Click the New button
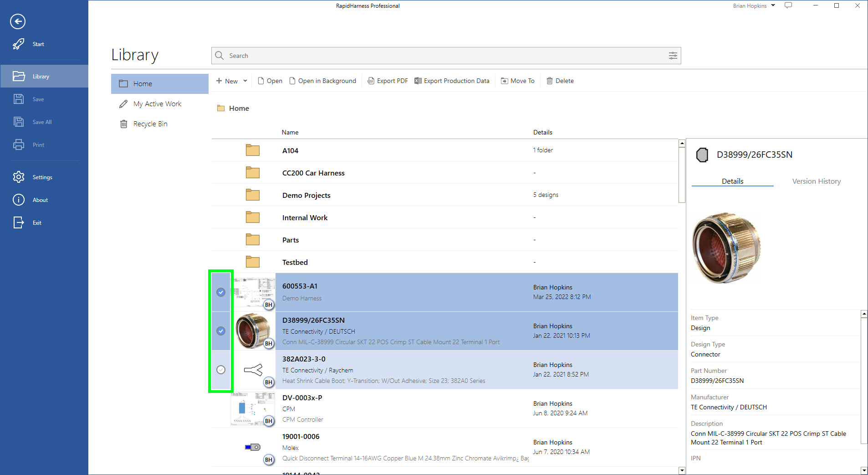This screenshot has width=868, height=475. (227, 81)
